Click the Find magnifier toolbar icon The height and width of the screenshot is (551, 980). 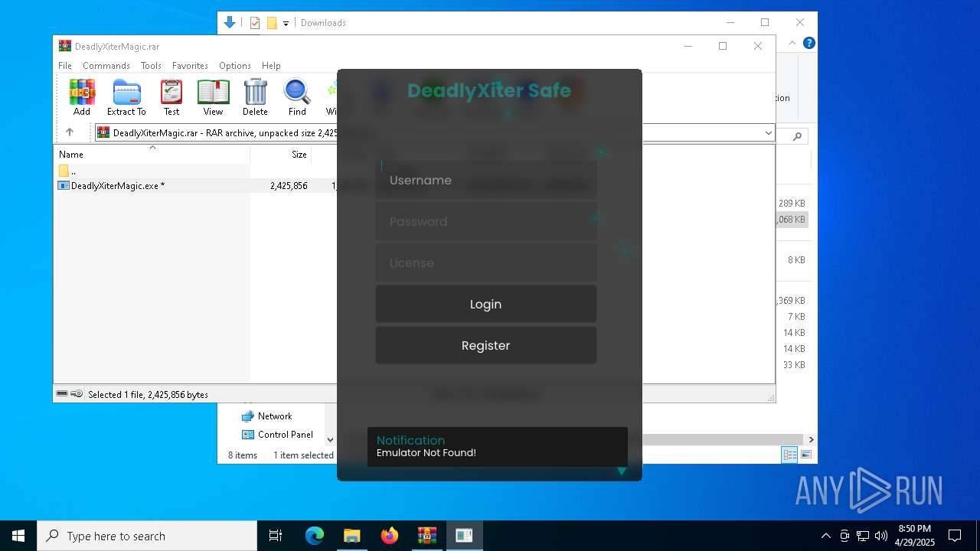297,98
